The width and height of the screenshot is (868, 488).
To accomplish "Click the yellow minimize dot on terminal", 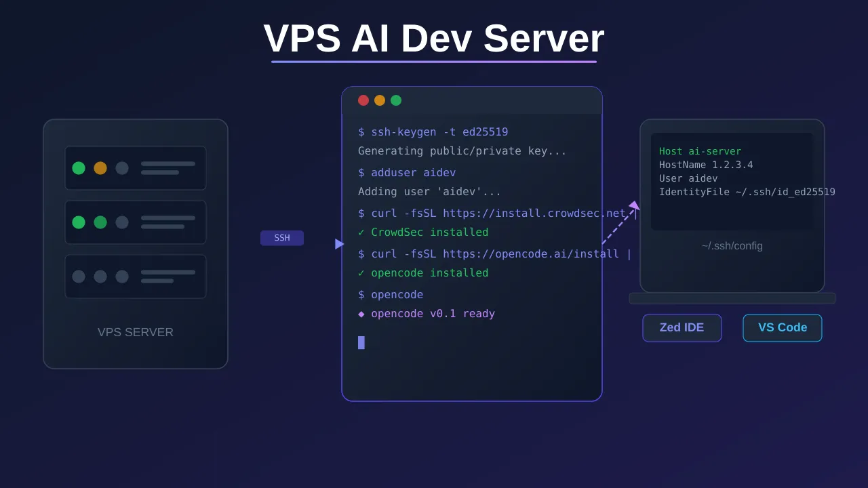I will click(380, 100).
